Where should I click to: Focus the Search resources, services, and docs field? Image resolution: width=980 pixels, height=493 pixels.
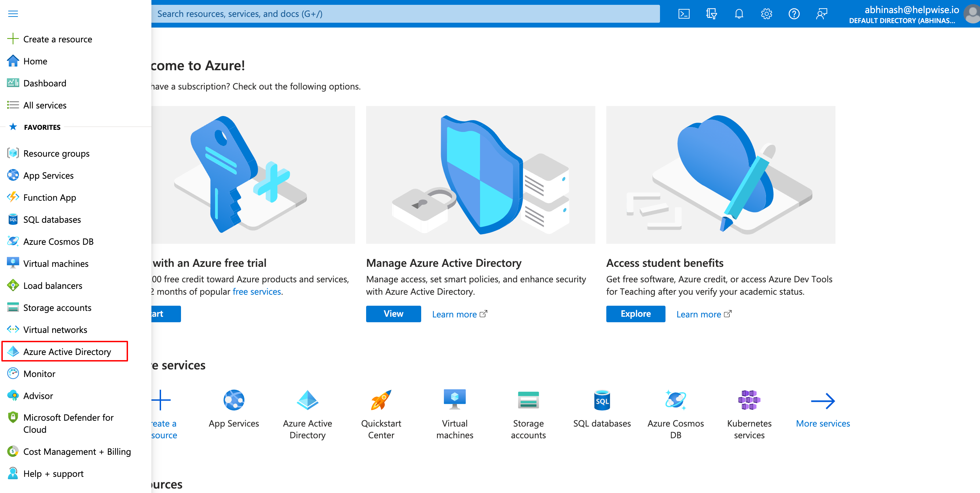pos(406,14)
